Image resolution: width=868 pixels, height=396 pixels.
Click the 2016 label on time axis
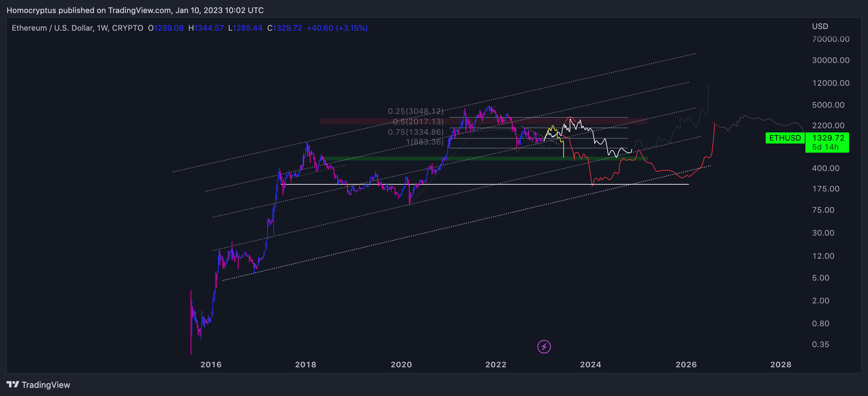[x=211, y=364]
